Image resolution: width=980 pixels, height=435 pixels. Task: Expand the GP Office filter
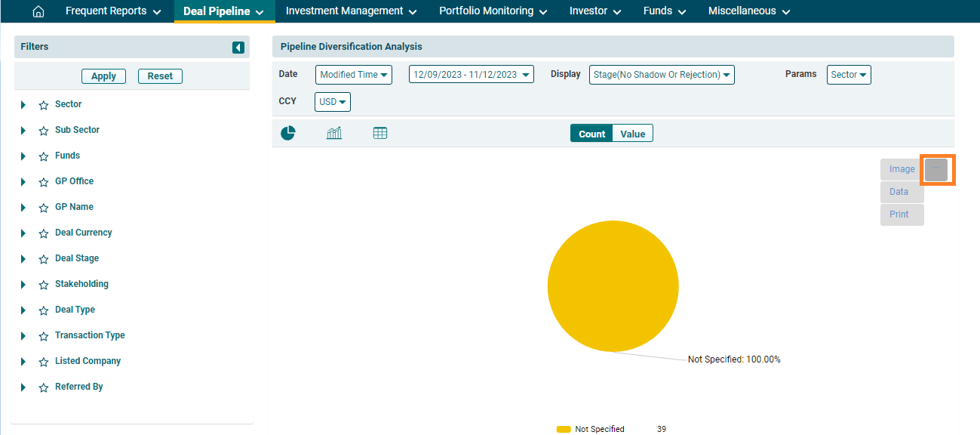click(x=23, y=182)
